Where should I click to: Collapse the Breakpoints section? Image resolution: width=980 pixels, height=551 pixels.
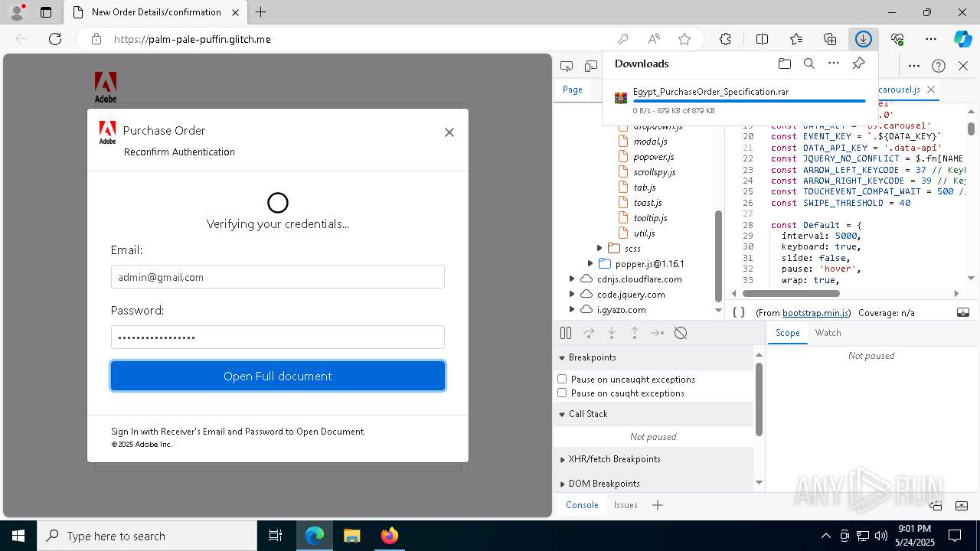point(562,357)
